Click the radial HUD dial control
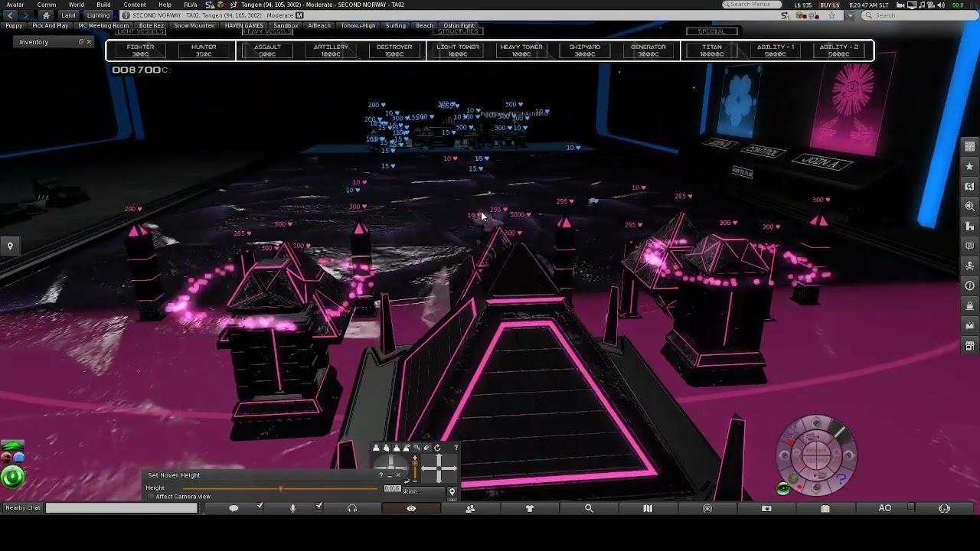Image resolution: width=980 pixels, height=551 pixels. coord(816,455)
